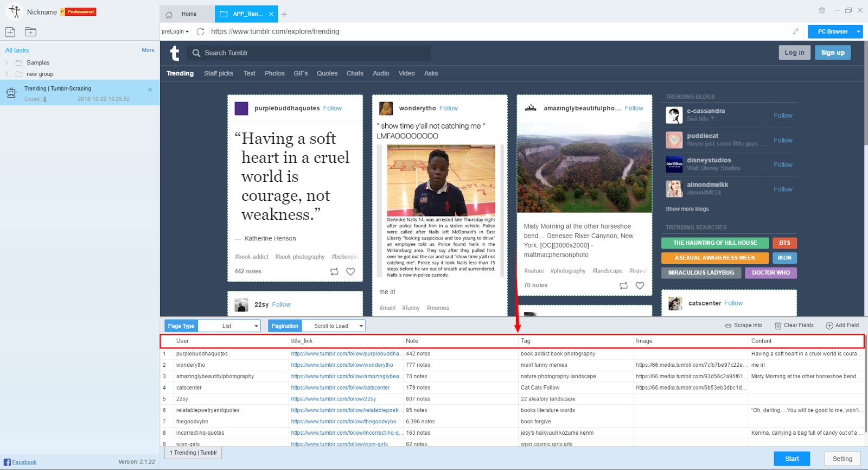Open the PC Browser dropdown arrow
This screenshot has width=868, height=470.
coord(859,31)
